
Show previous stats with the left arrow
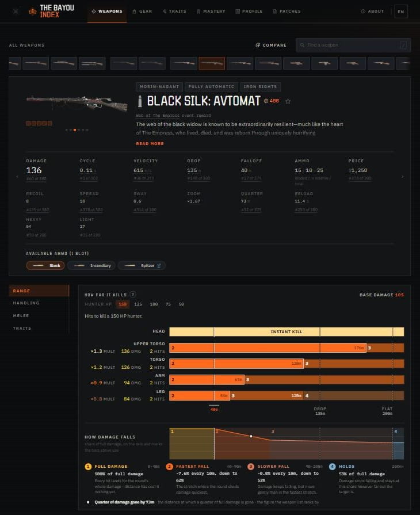(17, 177)
